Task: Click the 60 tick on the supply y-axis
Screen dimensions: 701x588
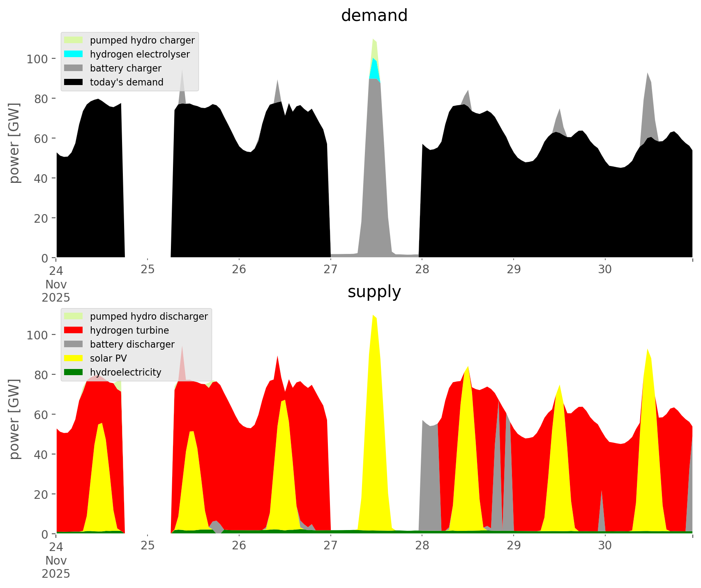Action: coord(40,415)
